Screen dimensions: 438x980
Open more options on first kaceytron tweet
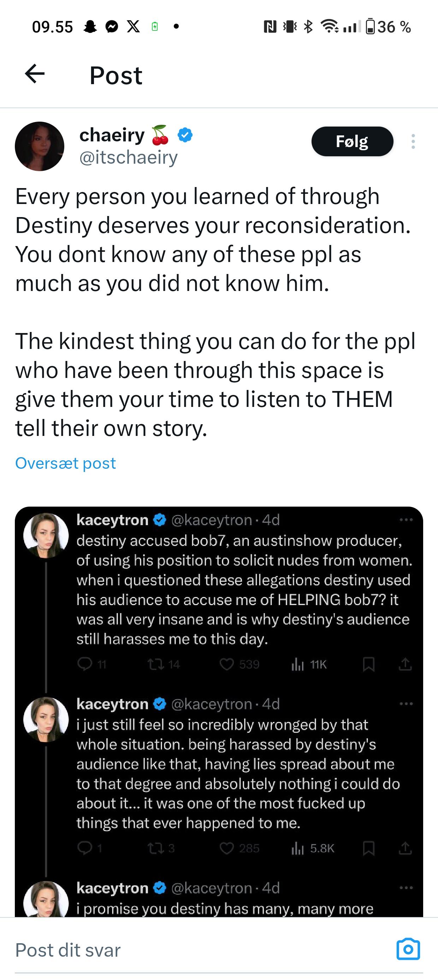[406, 520]
